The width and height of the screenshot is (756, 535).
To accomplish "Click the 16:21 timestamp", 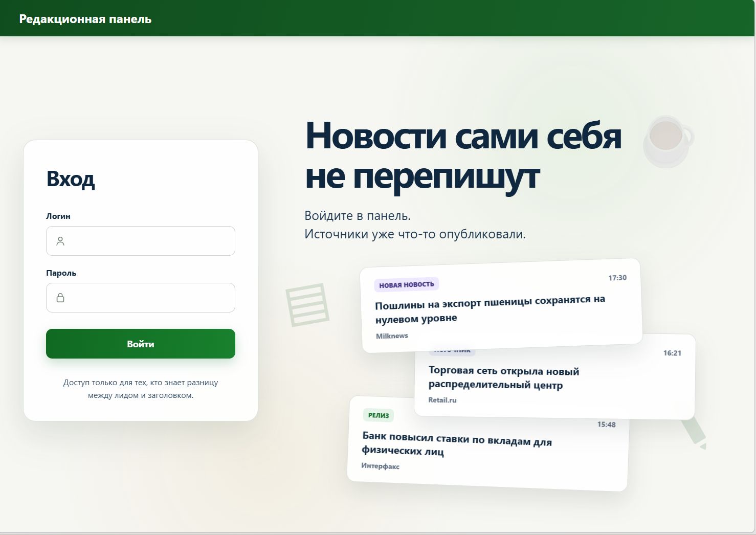I will coord(672,353).
